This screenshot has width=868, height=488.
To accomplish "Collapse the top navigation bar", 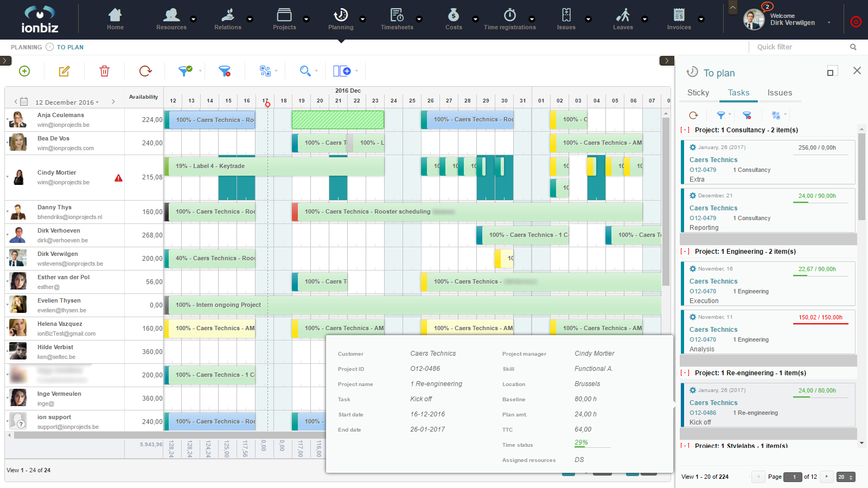I will [x=732, y=8].
